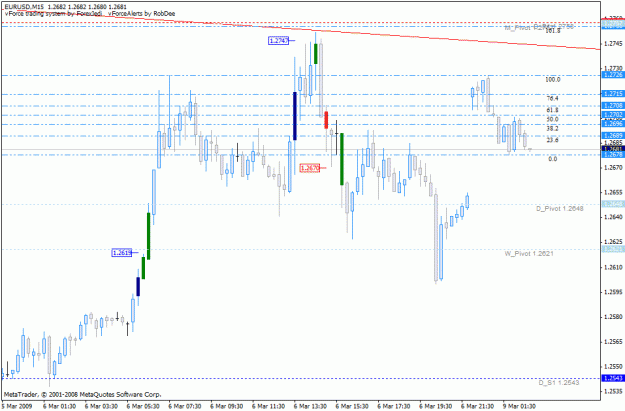The width and height of the screenshot is (625, 411).
Task: Click the 23.6 Fibonacci level label
Action: [552, 140]
